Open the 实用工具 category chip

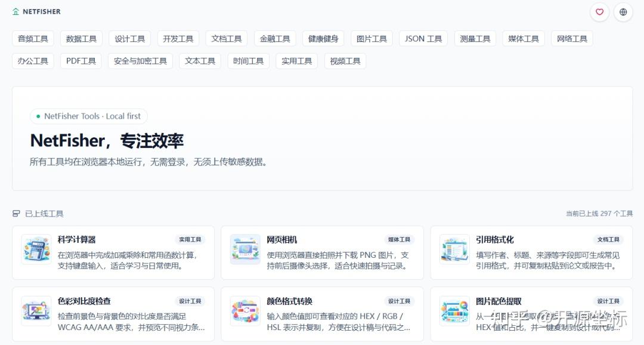point(296,61)
